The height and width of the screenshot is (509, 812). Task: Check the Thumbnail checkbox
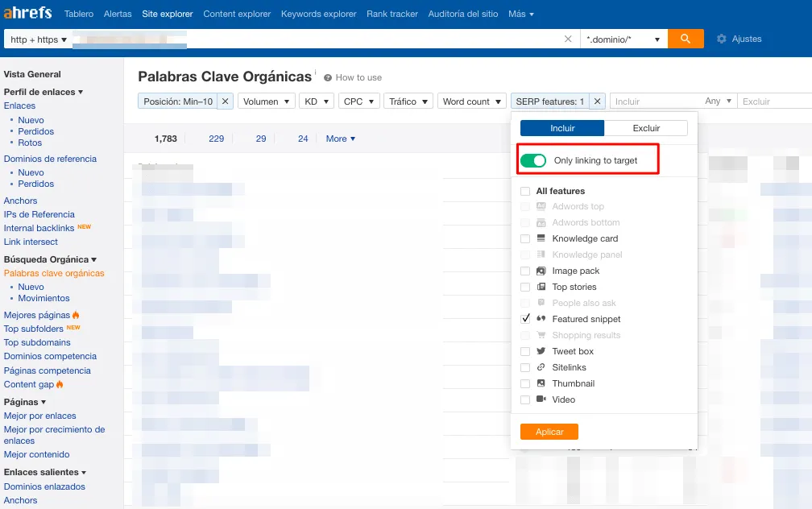(525, 383)
